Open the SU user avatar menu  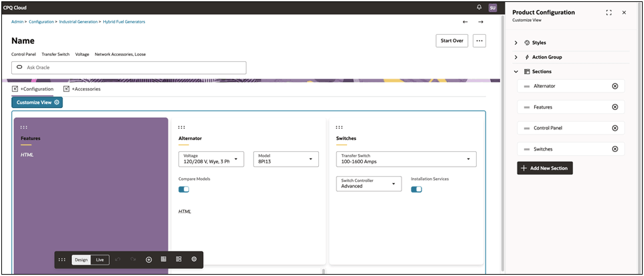coord(492,8)
